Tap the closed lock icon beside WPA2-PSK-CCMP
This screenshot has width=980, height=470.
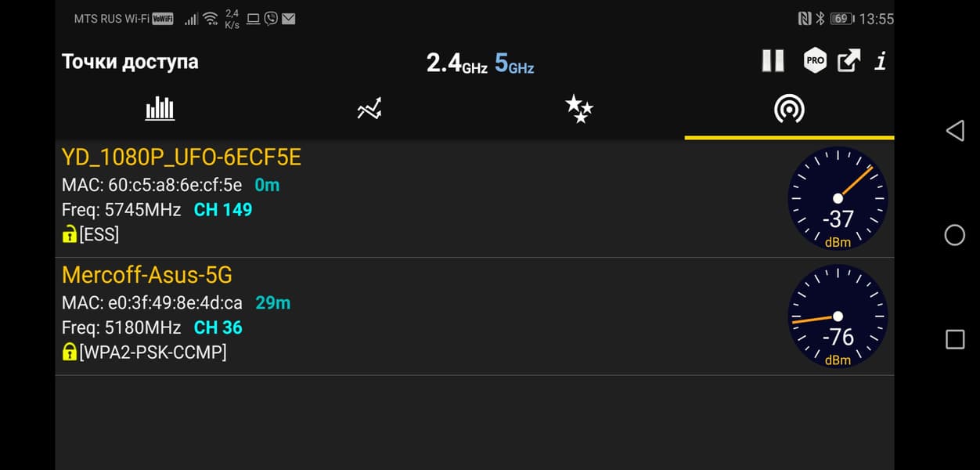70,352
